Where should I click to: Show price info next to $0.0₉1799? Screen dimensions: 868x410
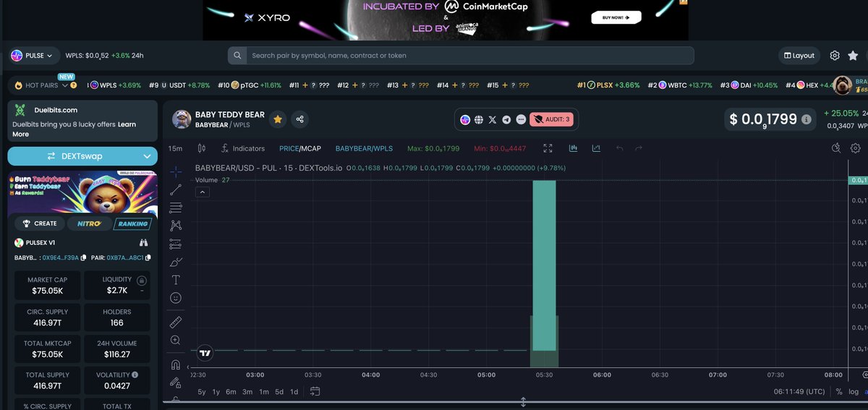point(807,119)
